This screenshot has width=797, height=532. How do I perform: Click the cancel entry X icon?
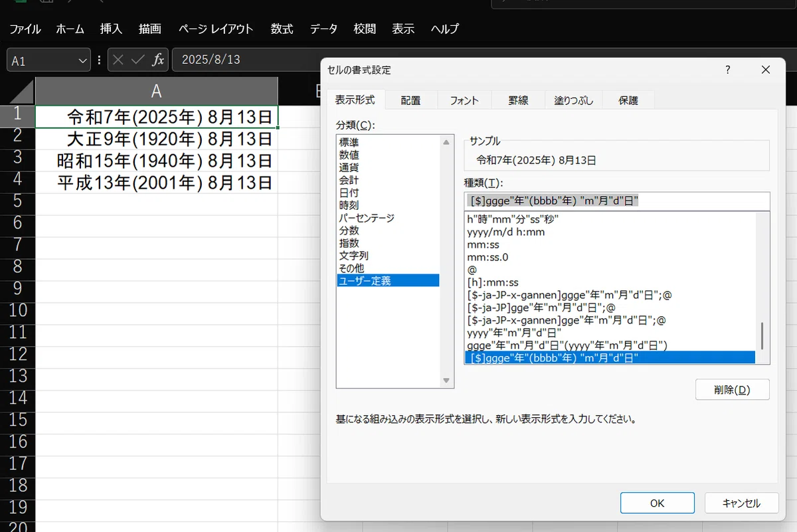tap(118, 60)
